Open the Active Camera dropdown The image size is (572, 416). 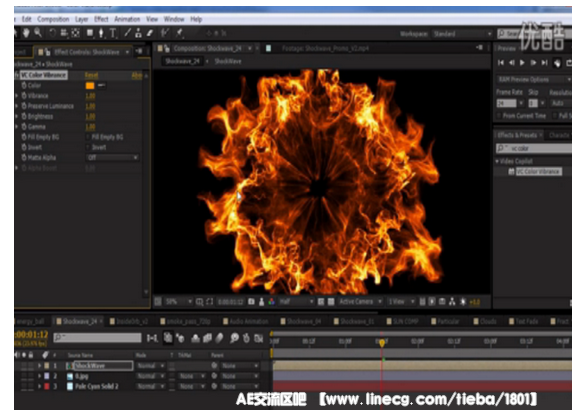coord(360,302)
